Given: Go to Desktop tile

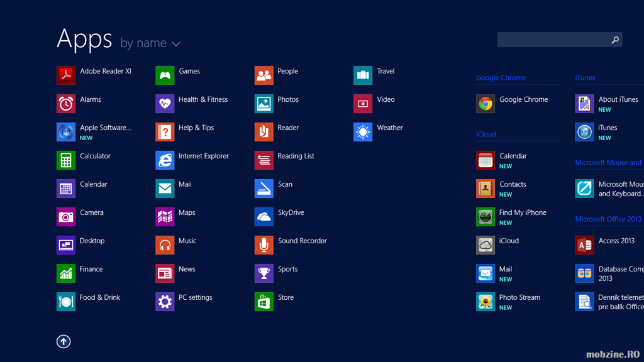Looking at the screenshot, I should tap(80, 245).
